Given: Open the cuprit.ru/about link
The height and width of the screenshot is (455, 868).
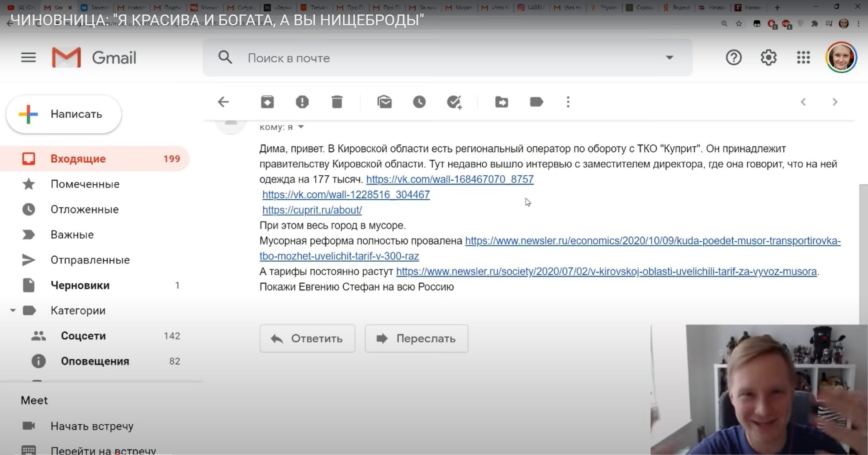Looking at the screenshot, I should point(312,210).
